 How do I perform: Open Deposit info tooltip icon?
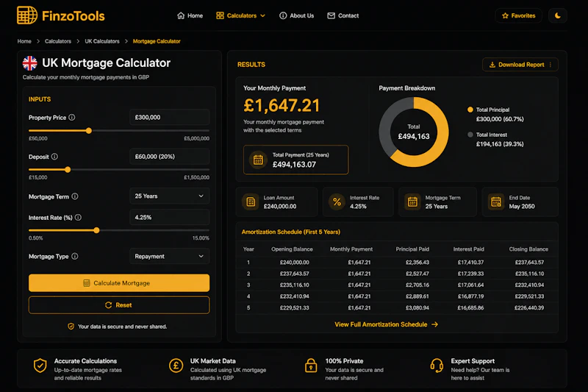click(x=54, y=157)
